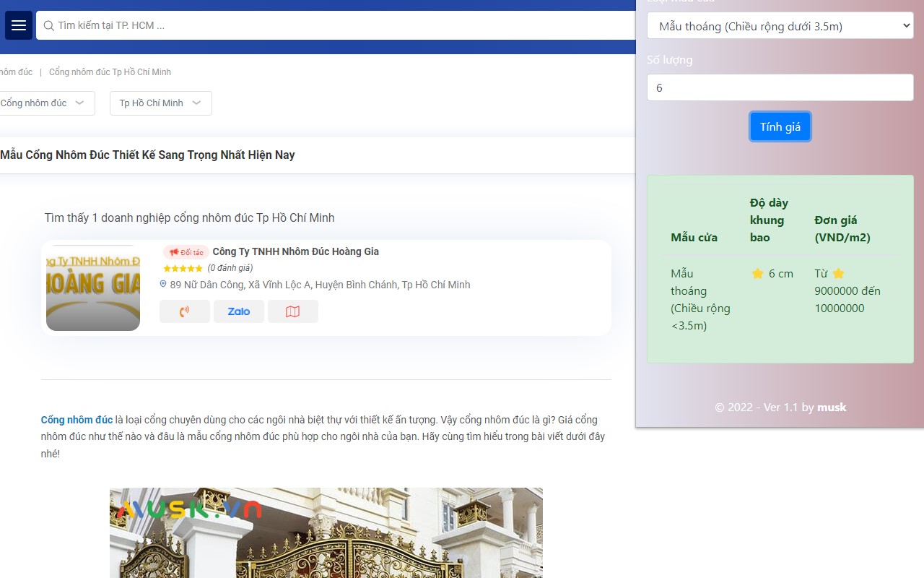Open the 'Mẫu thoáng (Chiều rộng dưới 3.5m)' select box
The width and height of the screenshot is (924, 578).
[780, 26]
